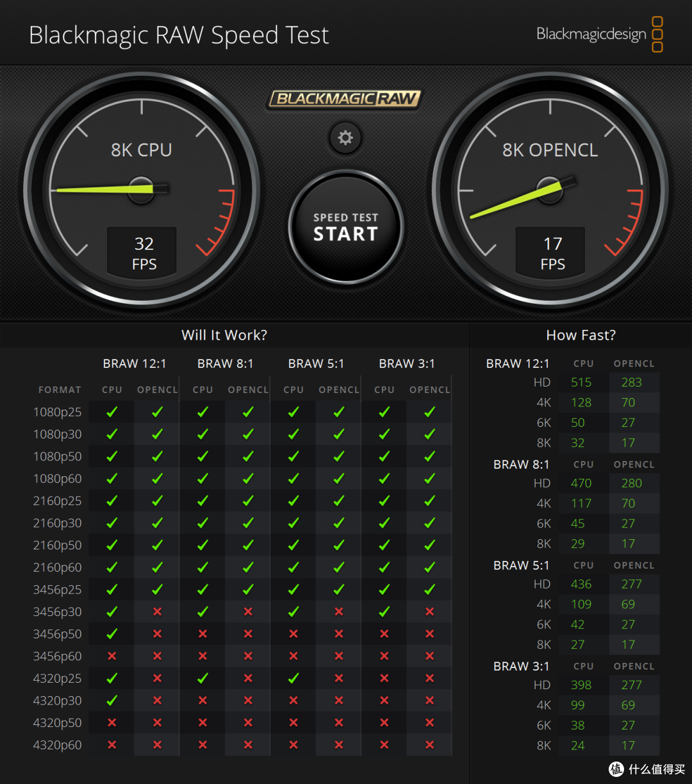Click the 38 BRAW 3:1 6K value
The width and height of the screenshot is (692, 784).
(578, 725)
